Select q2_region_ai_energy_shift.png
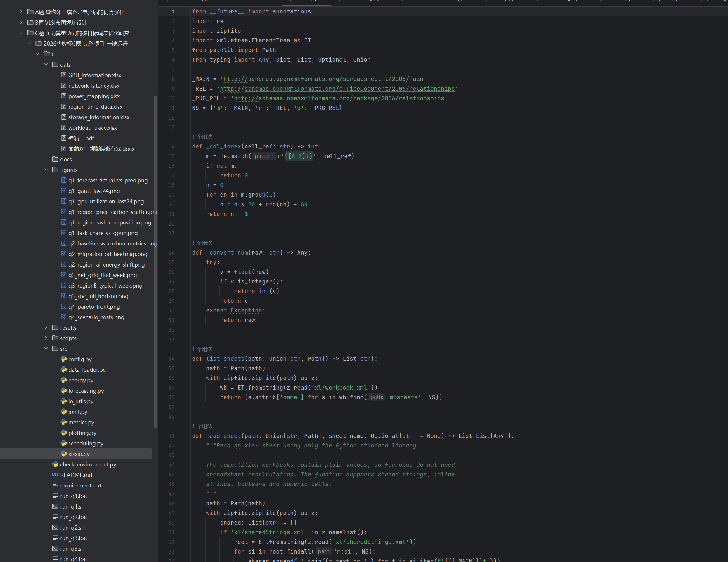The height and width of the screenshot is (562, 728). pyautogui.click(x=107, y=264)
